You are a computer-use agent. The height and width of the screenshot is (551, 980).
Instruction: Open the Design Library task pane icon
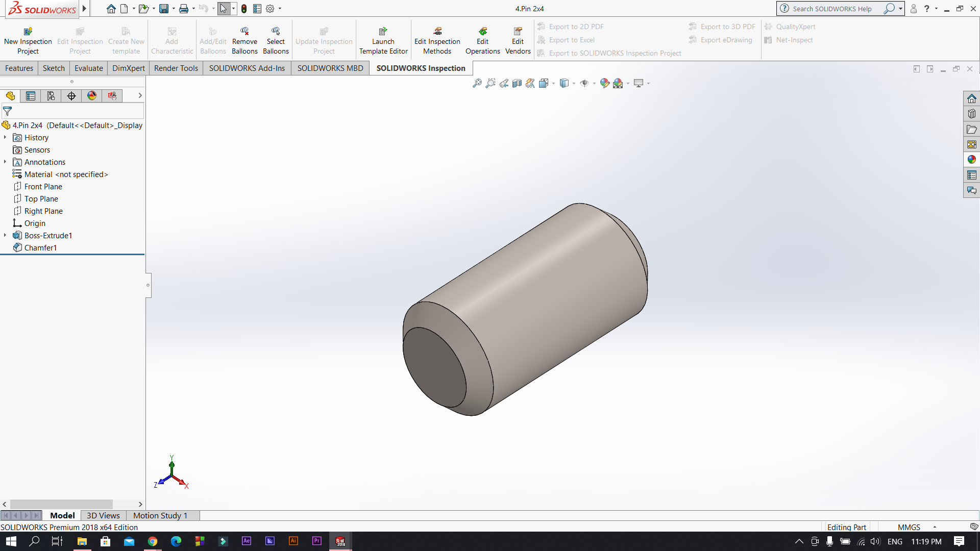972,114
